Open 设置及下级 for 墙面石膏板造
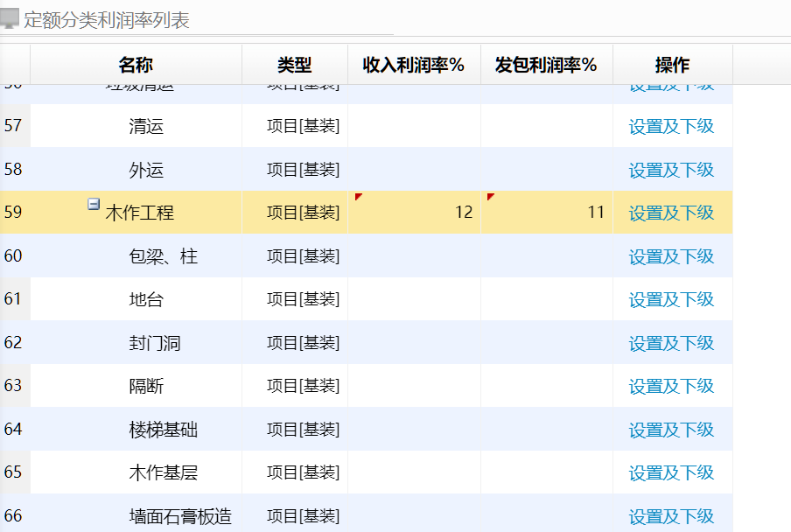This screenshot has height=532, width=791. 672,516
